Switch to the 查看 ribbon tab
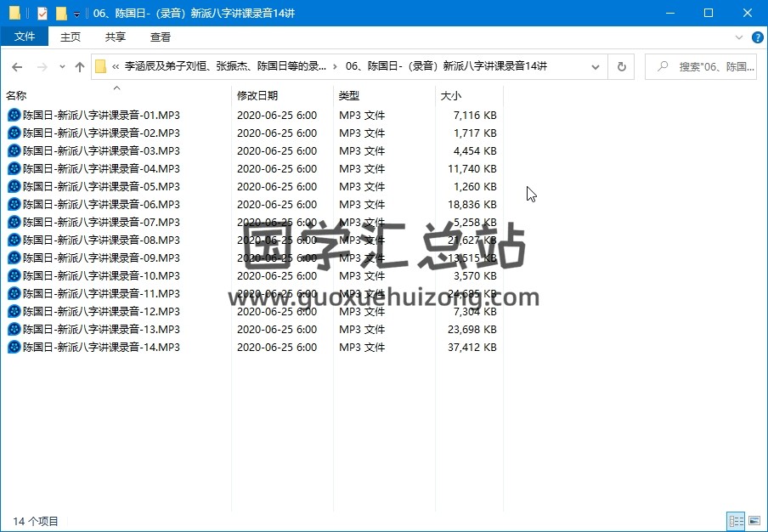 click(160, 37)
